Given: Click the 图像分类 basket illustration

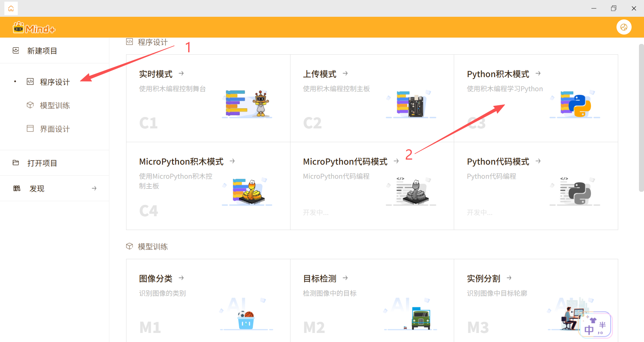Looking at the screenshot, I should (x=246, y=319).
